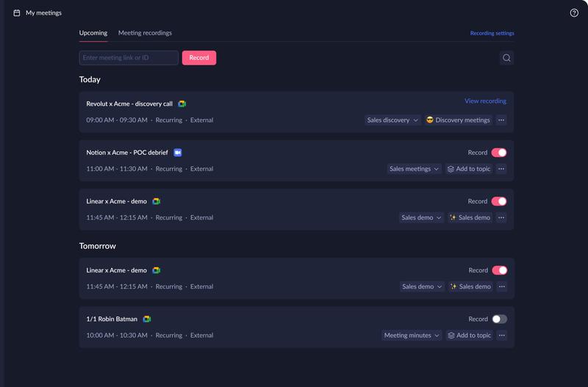The image size is (588, 387).
Task: Click the 10:00 AM - 10:30 AM time text
Action: click(x=117, y=335)
